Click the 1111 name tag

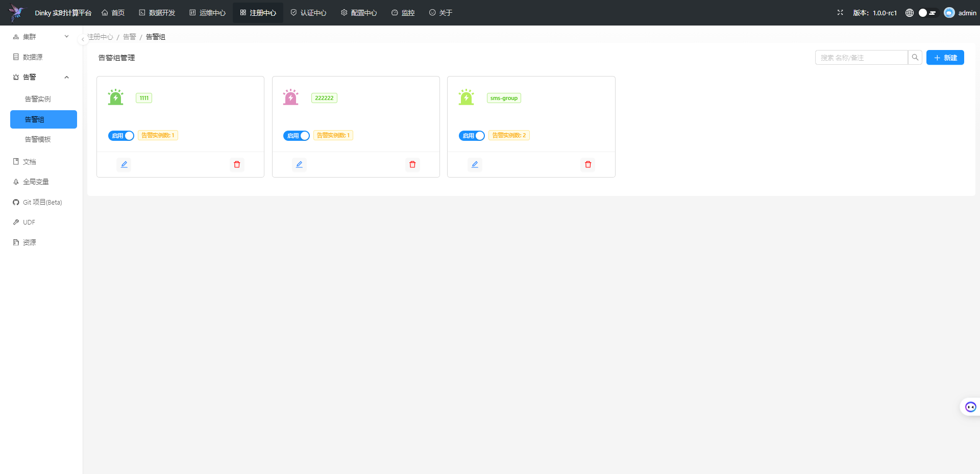coord(144,98)
